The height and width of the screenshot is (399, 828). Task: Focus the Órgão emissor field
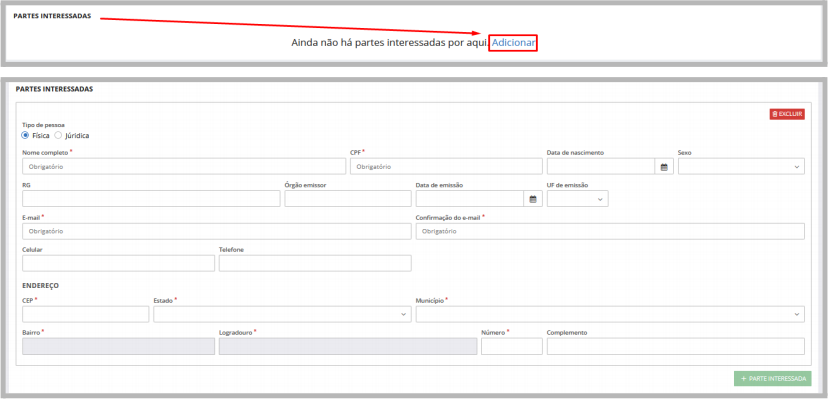click(348, 198)
